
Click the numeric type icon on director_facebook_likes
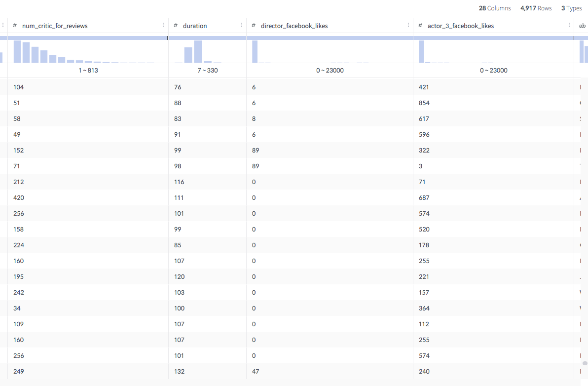[253, 25]
